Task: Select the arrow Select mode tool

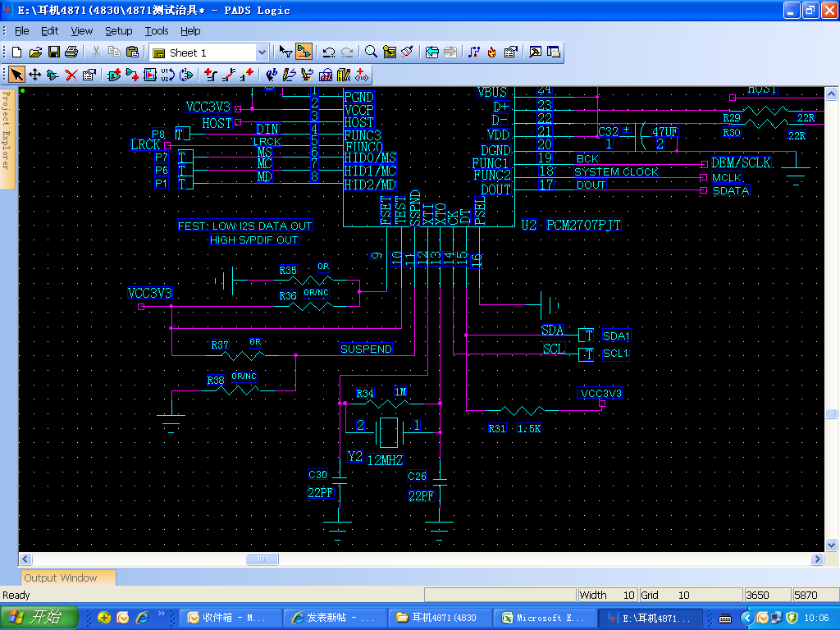Action: 16,75
